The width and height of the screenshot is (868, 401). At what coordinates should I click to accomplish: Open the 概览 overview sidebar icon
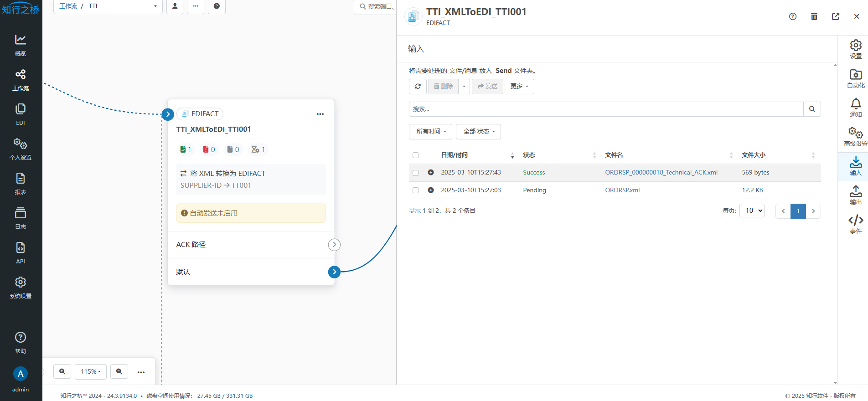[21, 45]
